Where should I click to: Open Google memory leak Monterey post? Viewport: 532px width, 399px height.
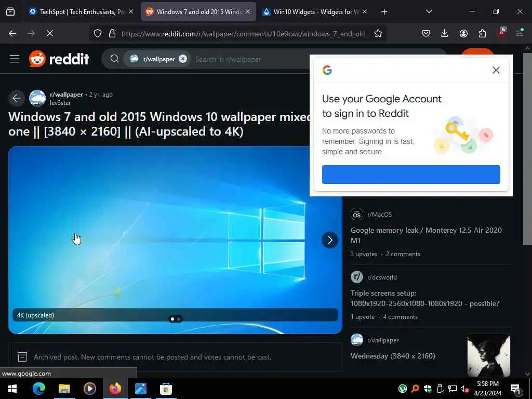[x=426, y=235]
